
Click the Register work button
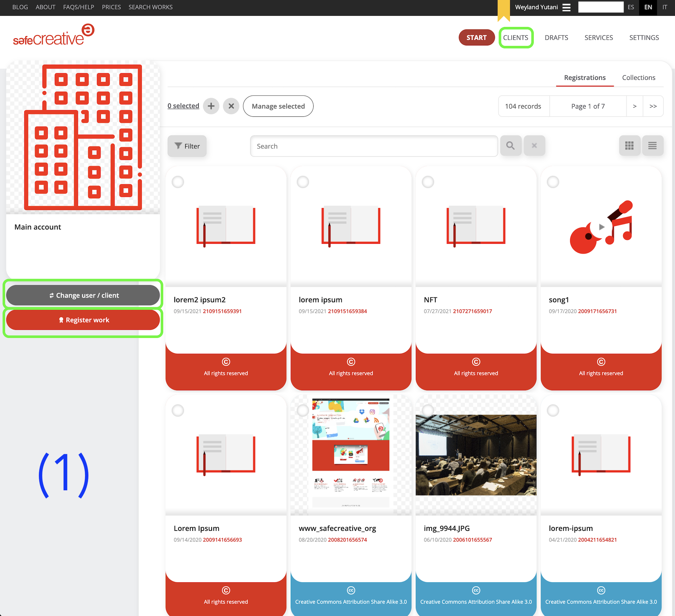point(83,320)
